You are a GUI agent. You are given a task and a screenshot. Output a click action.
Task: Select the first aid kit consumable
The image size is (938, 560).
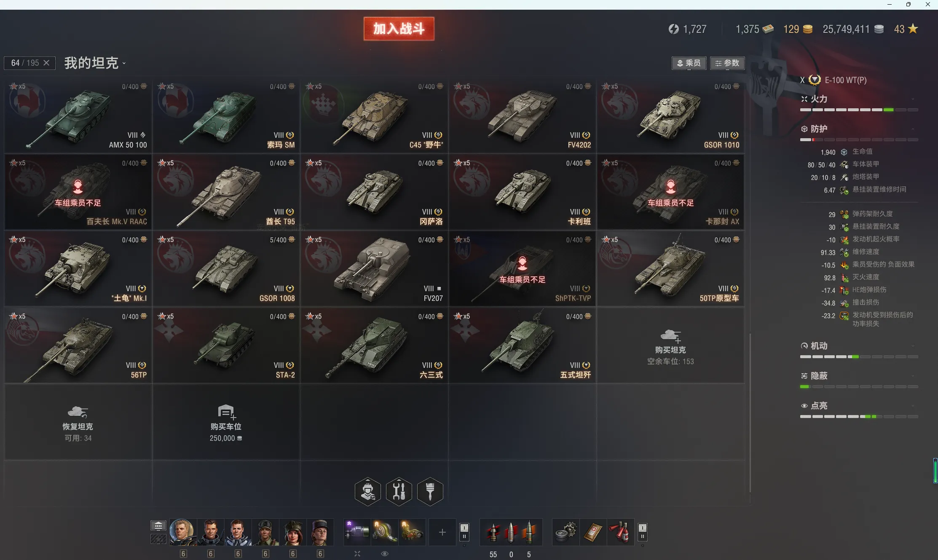click(592, 532)
